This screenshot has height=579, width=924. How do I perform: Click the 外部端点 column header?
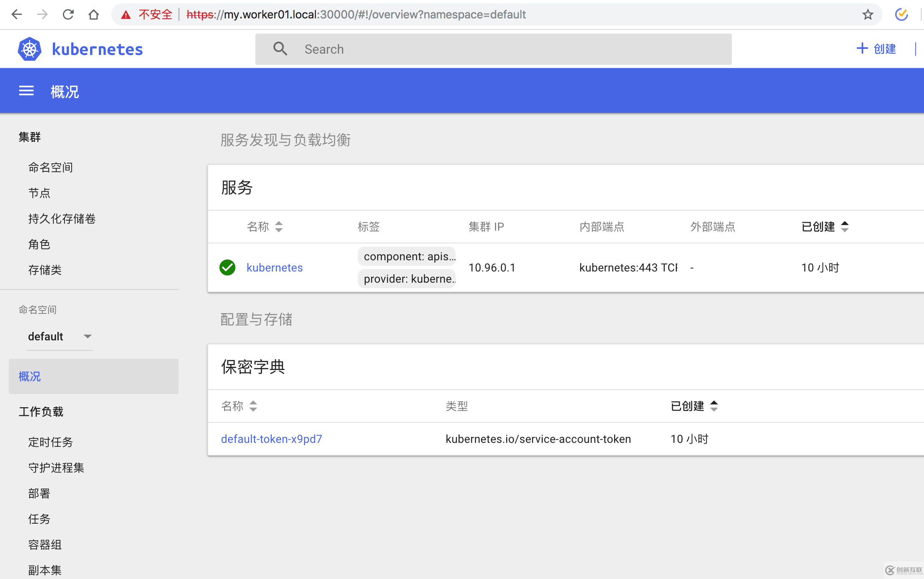click(x=713, y=227)
